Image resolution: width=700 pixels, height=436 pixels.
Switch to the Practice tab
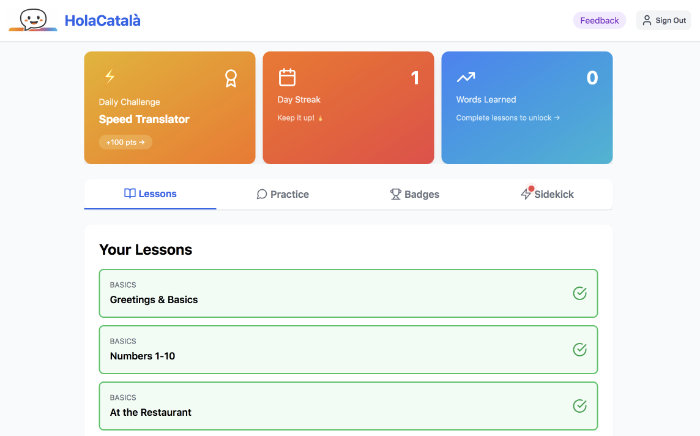point(282,194)
